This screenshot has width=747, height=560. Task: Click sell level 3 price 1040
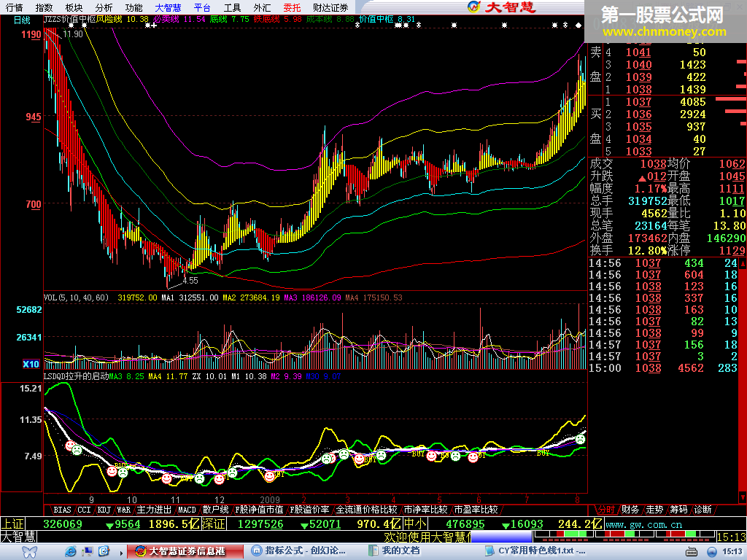point(638,65)
